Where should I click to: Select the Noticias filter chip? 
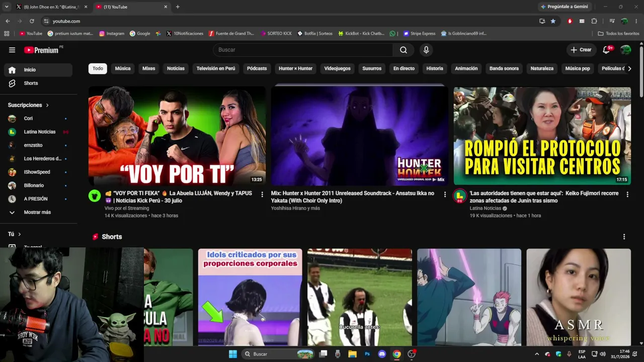pyautogui.click(x=176, y=68)
